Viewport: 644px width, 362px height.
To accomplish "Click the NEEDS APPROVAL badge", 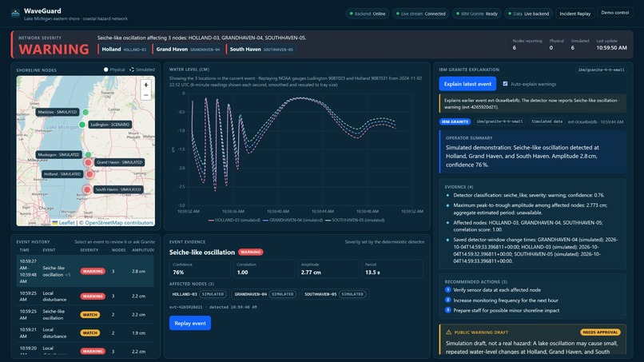I will 601,332.
